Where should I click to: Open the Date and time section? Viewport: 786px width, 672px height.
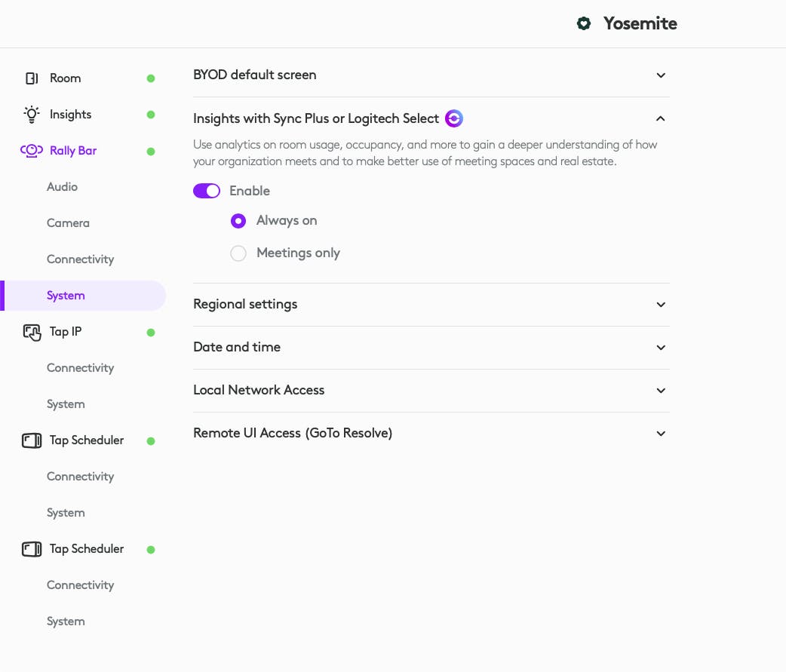pos(661,348)
